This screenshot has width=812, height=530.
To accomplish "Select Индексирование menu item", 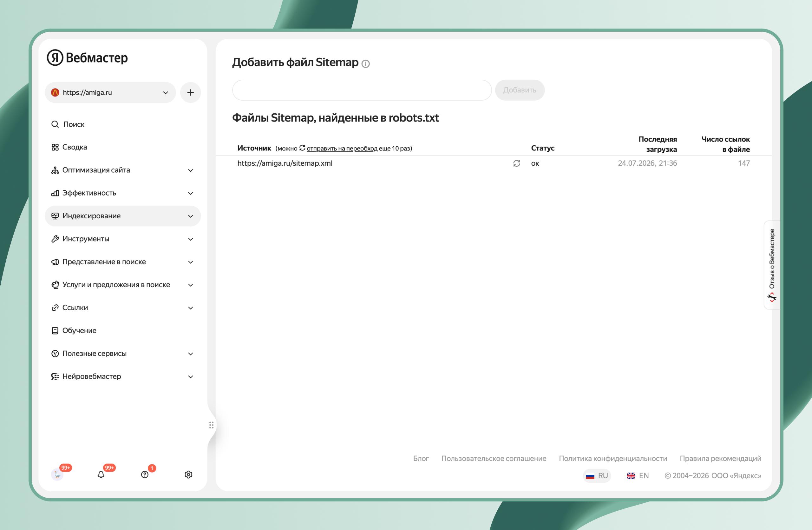I will 123,216.
